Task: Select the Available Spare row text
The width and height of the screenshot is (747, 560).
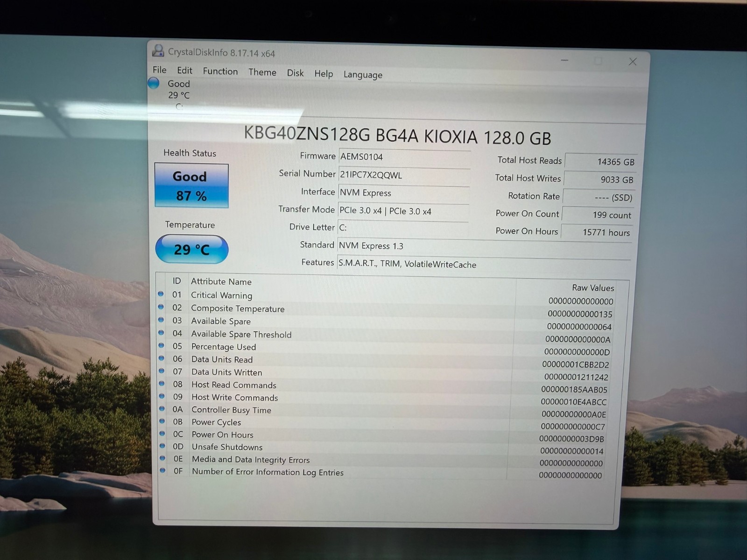Action: (221, 321)
